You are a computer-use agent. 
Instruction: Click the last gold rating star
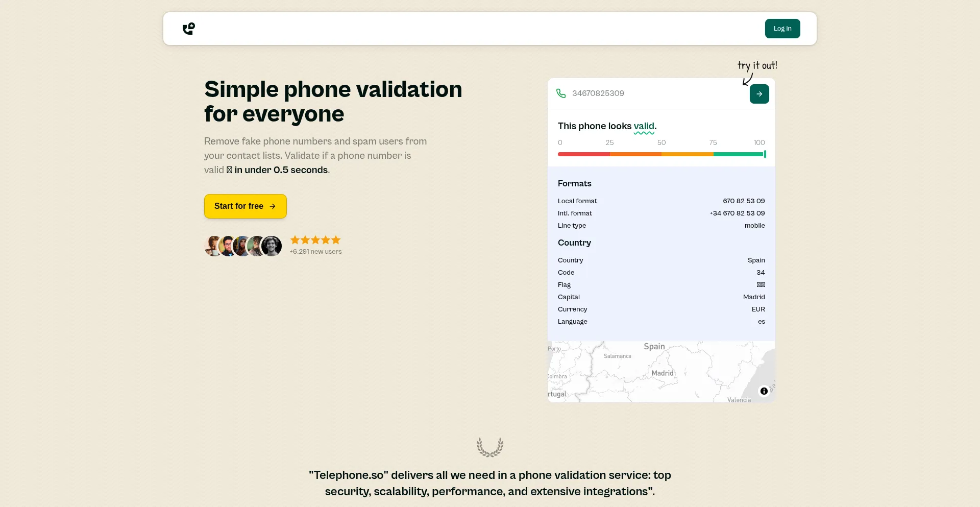336,240
